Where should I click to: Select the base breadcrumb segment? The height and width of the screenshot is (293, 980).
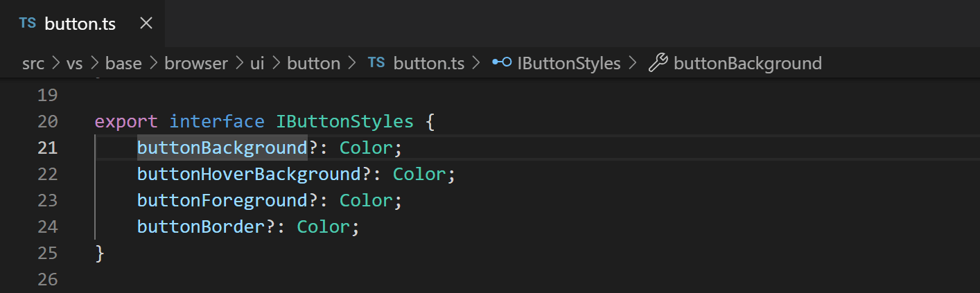click(x=123, y=64)
